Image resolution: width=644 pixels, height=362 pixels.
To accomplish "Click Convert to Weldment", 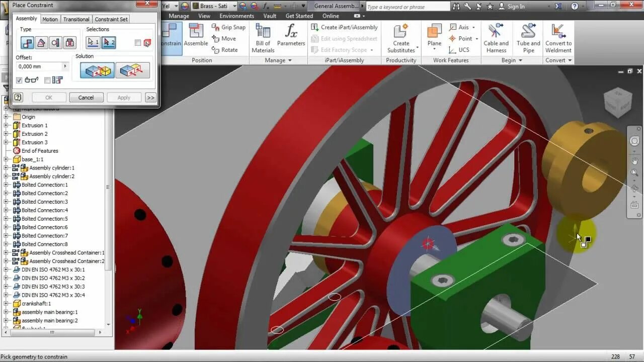I will tap(558, 38).
